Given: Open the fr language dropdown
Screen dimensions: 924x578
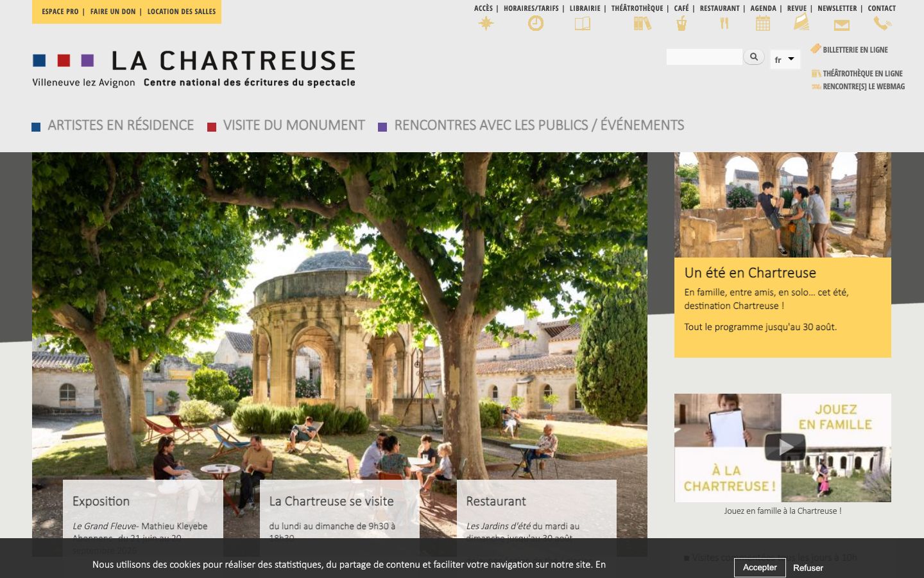Looking at the screenshot, I should click(x=785, y=60).
